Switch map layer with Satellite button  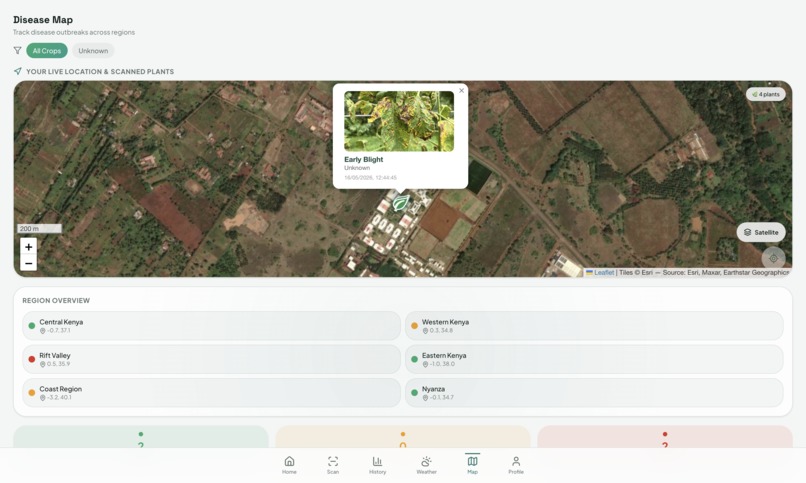(x=761, y=232)
